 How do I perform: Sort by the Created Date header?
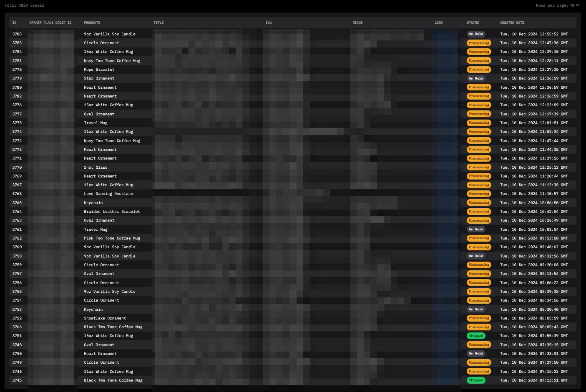click(512, 22)
